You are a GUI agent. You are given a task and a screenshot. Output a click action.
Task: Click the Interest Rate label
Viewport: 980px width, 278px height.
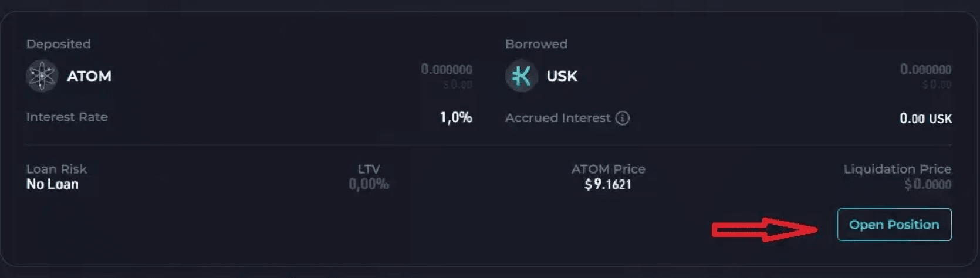point(67,117)
